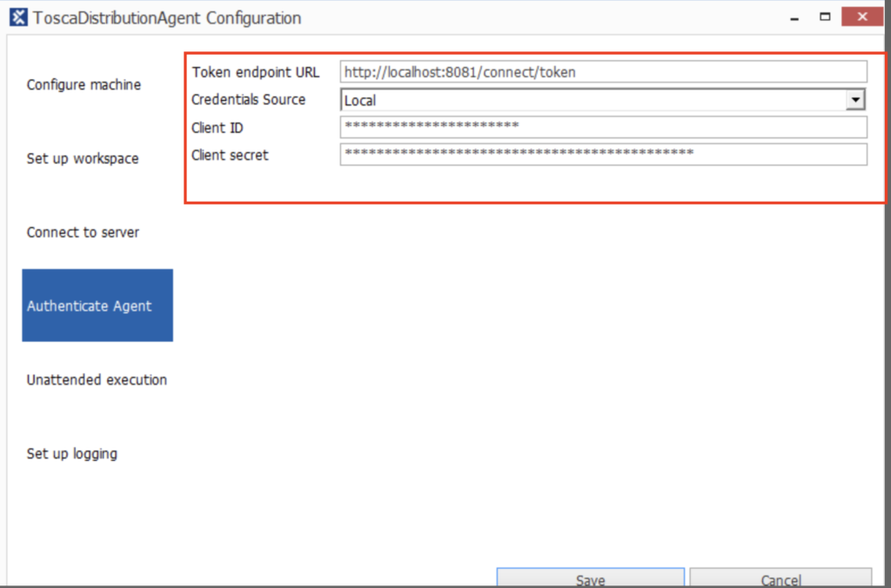Click the Token endpoint URL field
Screen dimensions: 891x588
pyautogui.click(x=604, y=72)
